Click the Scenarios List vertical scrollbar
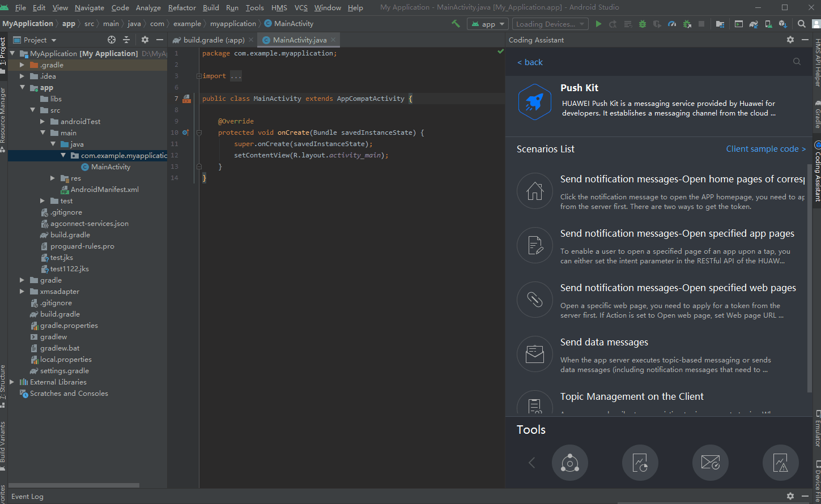The height and width of the screenshot is (504, 821). [809, 277]
